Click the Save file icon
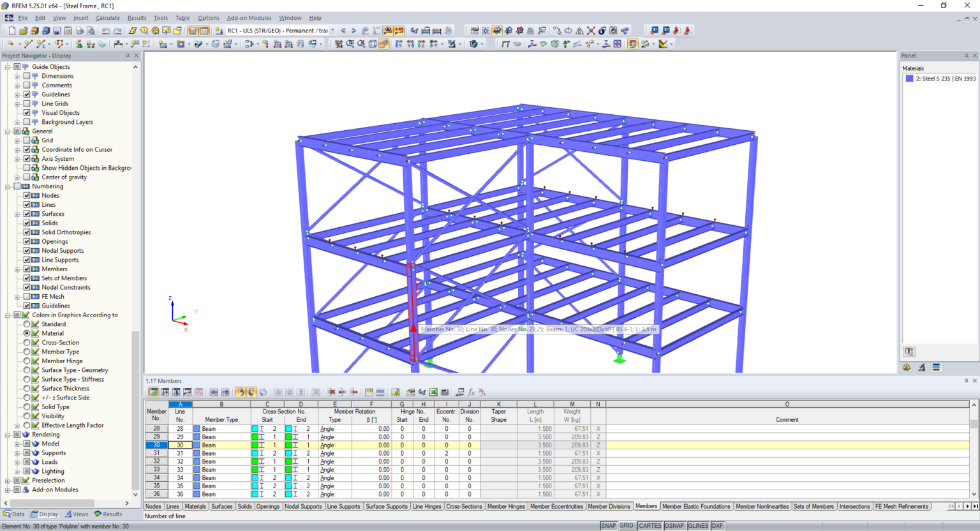 coord(57,31)
